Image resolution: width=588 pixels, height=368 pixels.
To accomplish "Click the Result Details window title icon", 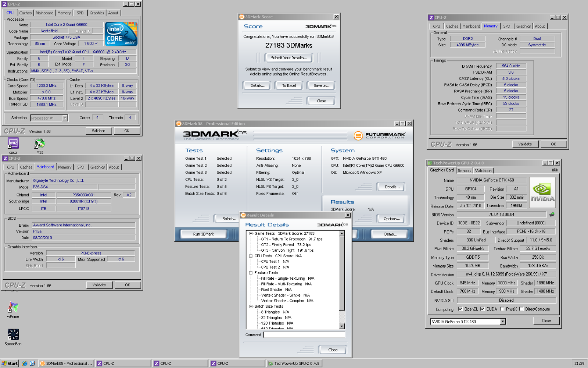I will point(243,215).
